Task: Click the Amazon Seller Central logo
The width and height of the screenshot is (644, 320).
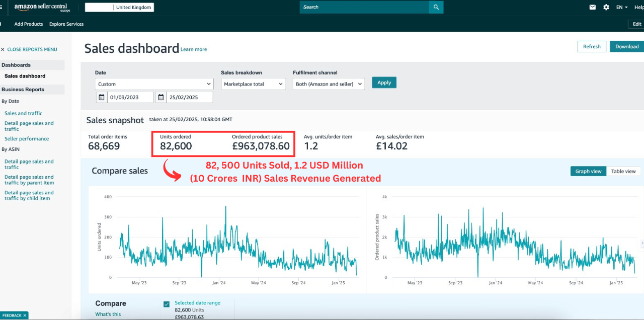Action: point(41,8)
